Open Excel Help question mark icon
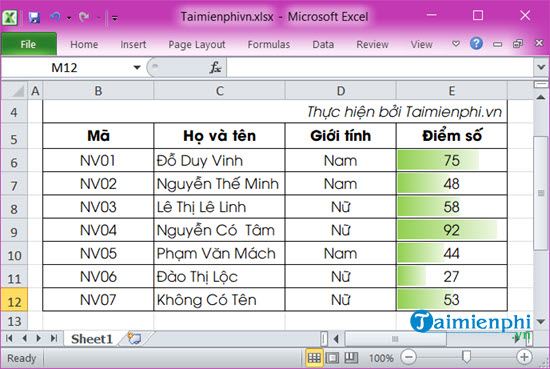The height and width of the screenshot is (369, 550). [x=476, y=43]
